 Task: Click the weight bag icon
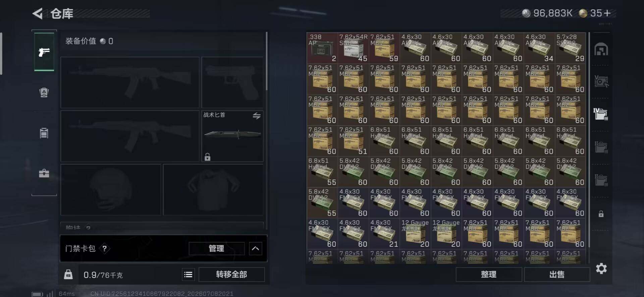(x=68, y=275)
